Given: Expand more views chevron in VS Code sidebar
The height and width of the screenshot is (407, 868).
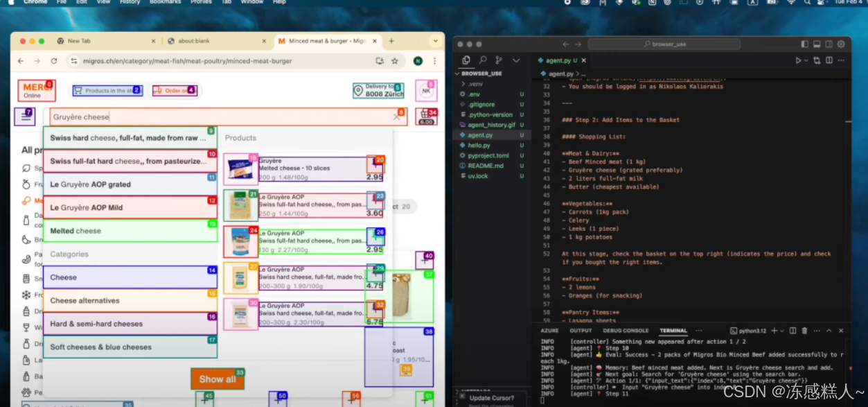Looking at the screenshot, I should point(516,60).
